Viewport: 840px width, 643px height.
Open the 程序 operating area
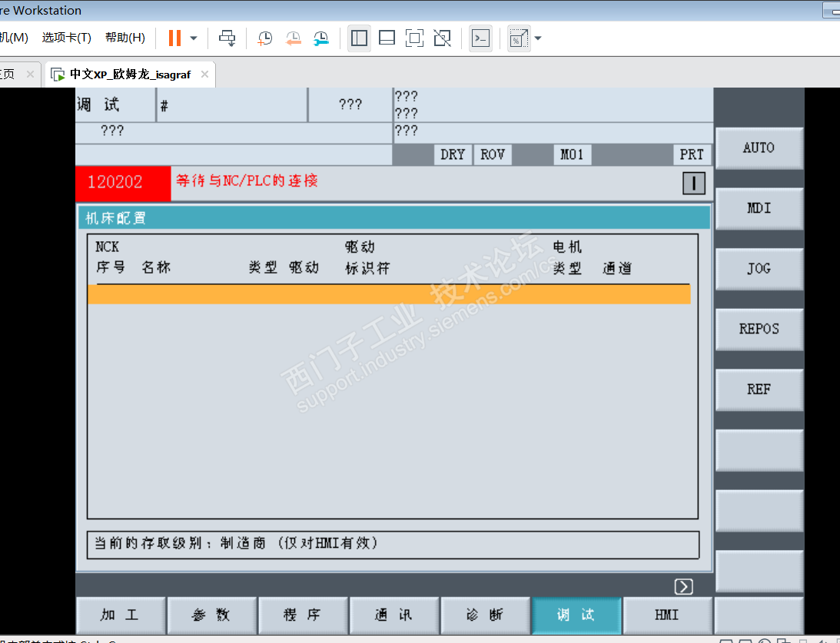(x=304, y=615)
